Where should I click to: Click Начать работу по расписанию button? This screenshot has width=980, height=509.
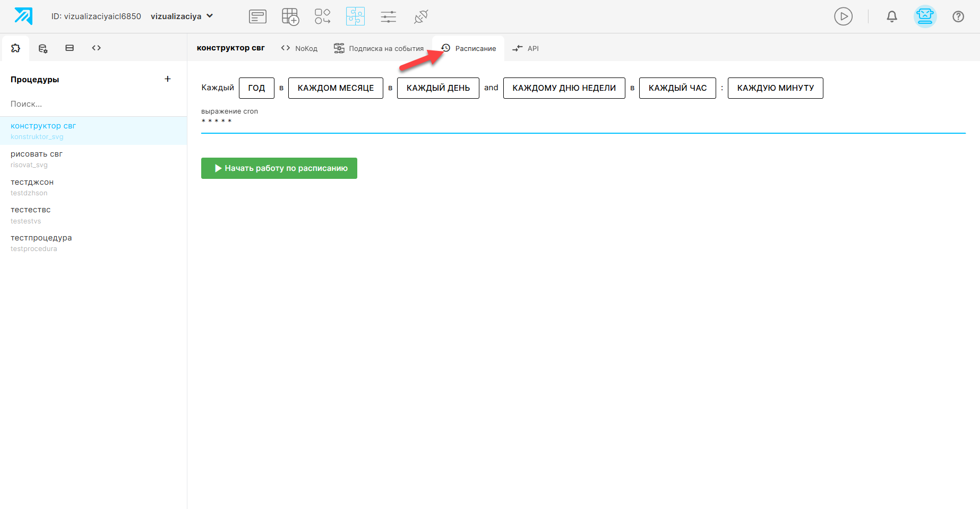coord(279,168)
